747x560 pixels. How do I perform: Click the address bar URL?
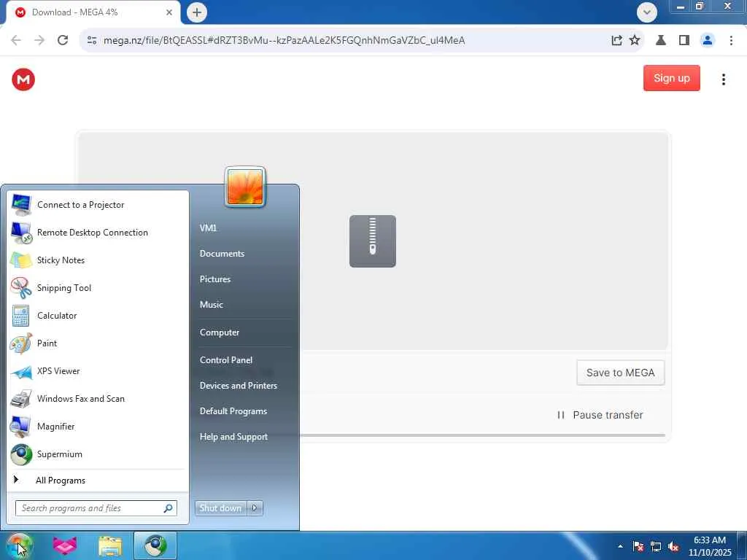284,40
